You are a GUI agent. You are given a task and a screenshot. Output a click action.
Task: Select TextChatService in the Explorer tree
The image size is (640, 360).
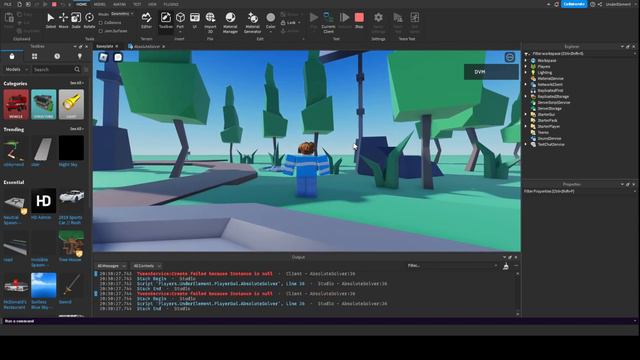(x=551, y=144)
